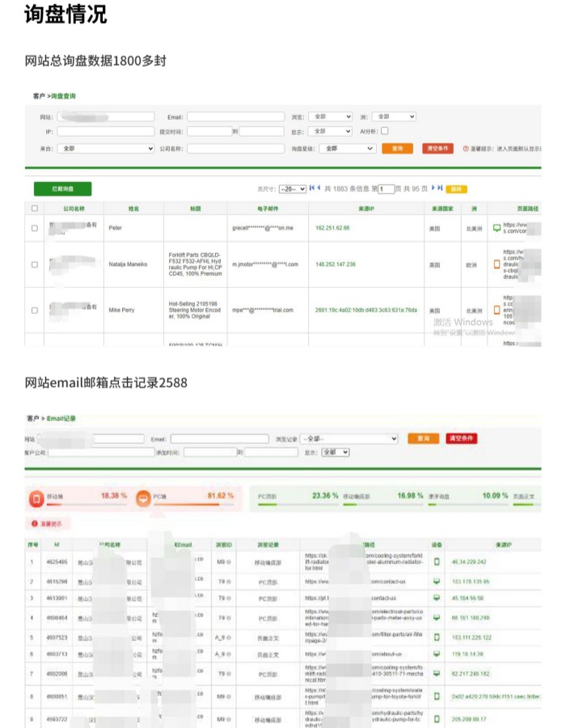
Task: Click the red 清空条件 button in the inquiry search
Action: tap(437, 149)
